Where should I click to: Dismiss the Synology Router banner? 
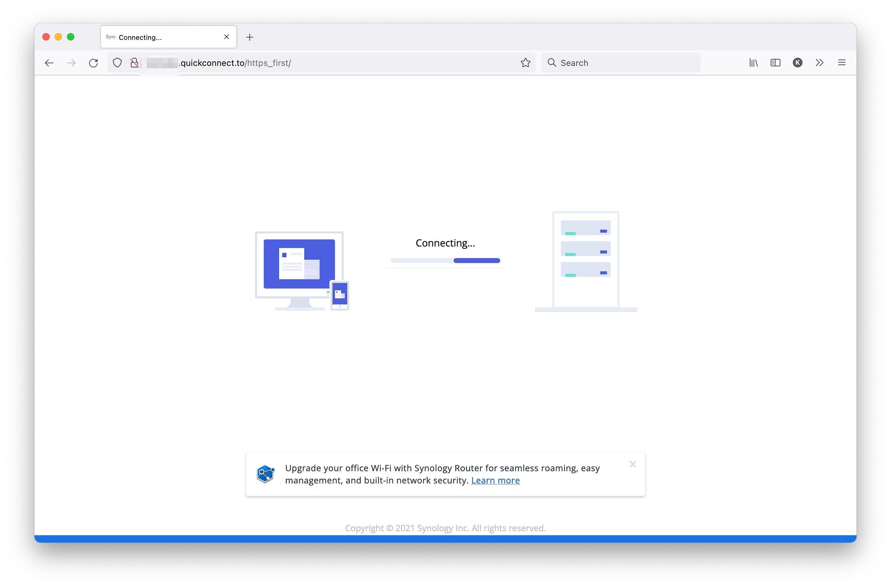(632, 464)
